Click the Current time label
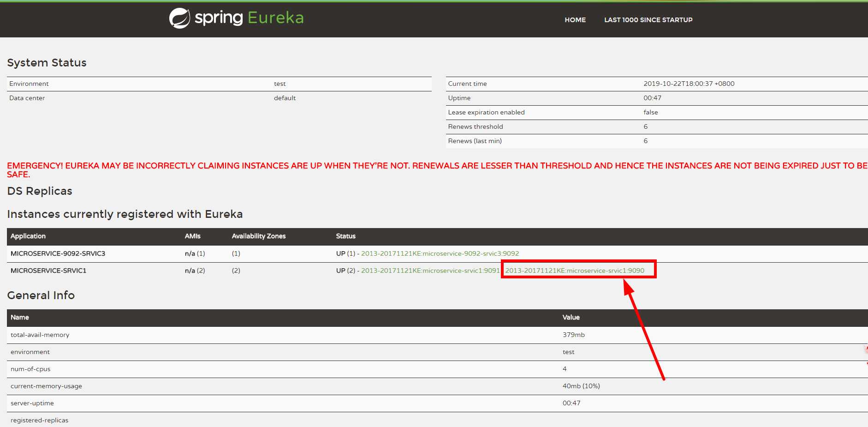Image resolution: width=868 pixels, height=427 pixels. point(467,84)
